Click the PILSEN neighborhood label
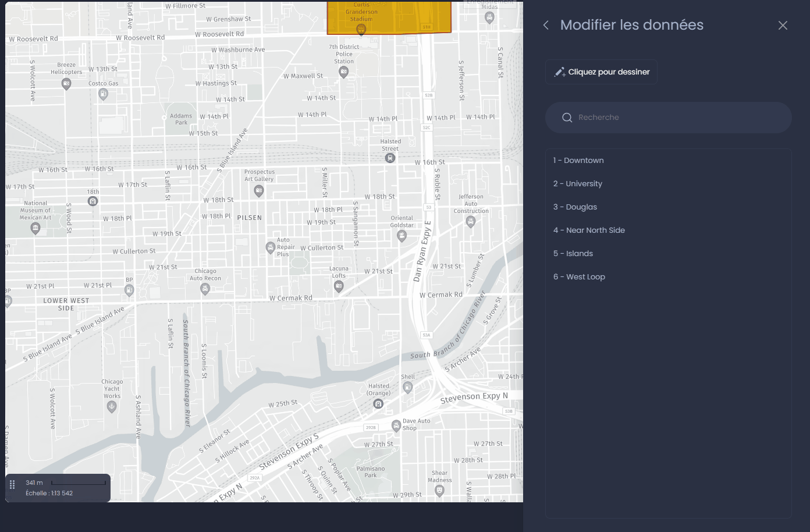The width and height of the screenshot is (810, 532). coord(250,218)
